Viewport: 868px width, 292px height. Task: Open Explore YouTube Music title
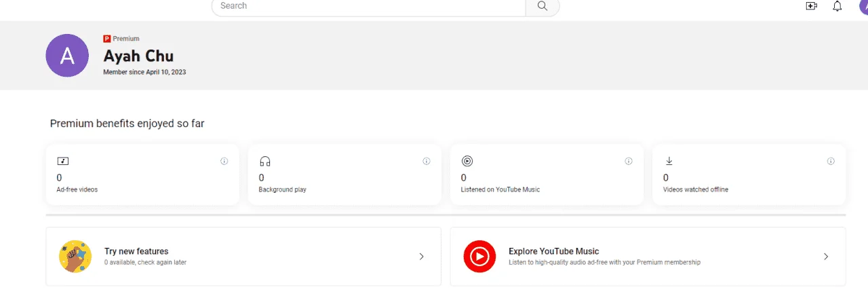554,251
